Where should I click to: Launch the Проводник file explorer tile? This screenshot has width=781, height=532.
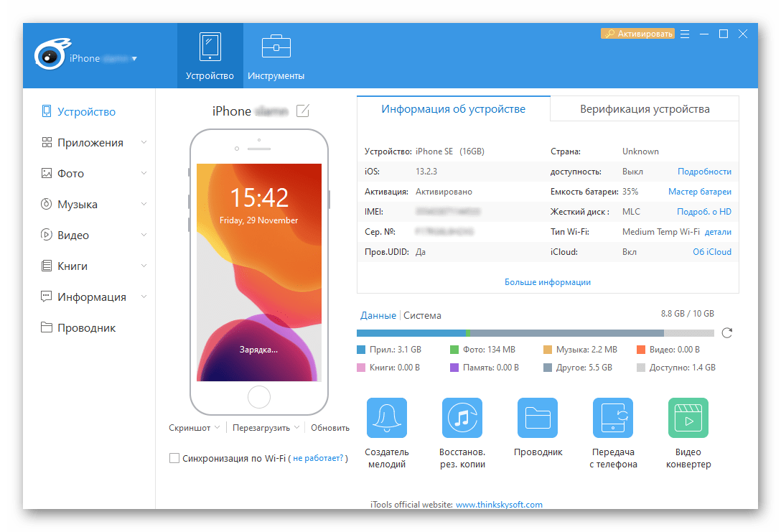[538, 419]
